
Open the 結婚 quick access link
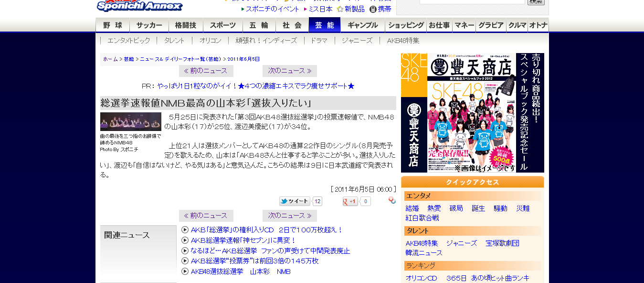pos(412,208)
